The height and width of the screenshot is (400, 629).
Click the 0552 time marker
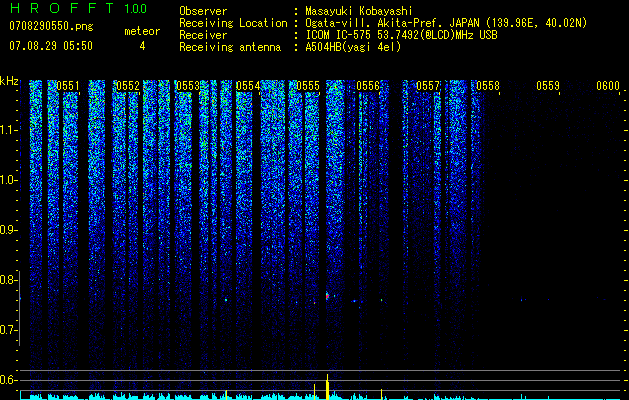128,86
